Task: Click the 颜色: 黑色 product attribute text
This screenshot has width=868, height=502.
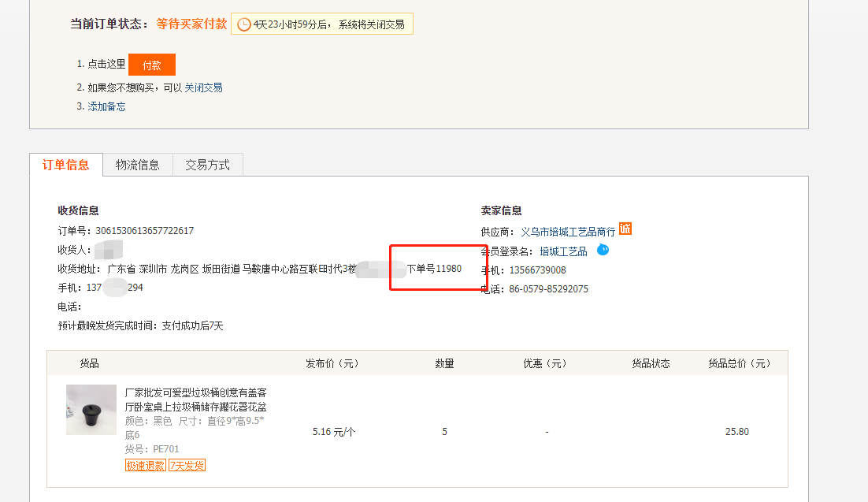Action: point(148,421)
